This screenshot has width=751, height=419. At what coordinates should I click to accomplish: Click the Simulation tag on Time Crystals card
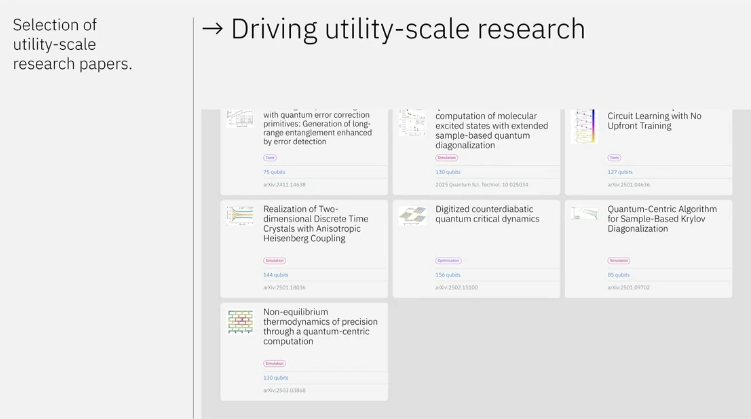coord(274,261)
